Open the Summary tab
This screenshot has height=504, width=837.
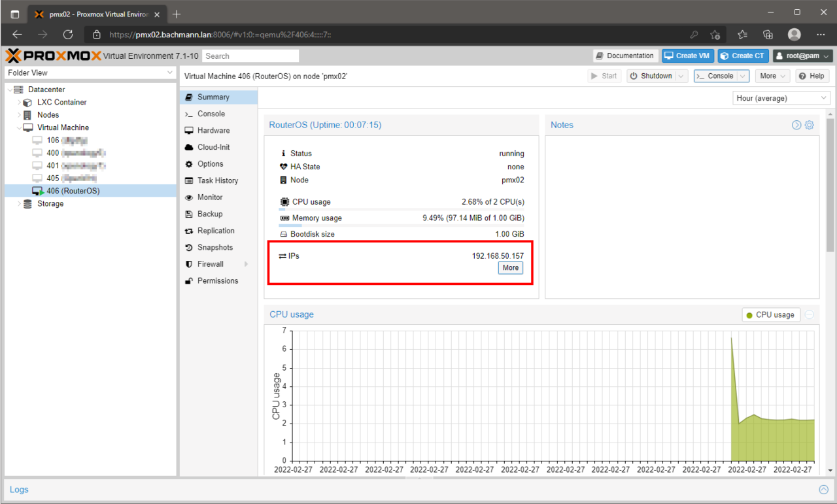(x=218, y=97)
